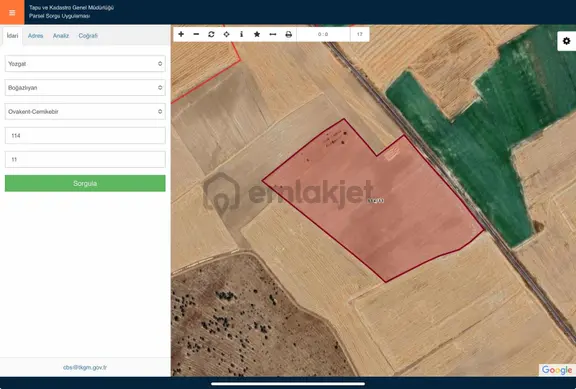The height and width of the screenshot is (389, 576).
Task: Click the Google logo on map
Action: (x=557, y=370)
